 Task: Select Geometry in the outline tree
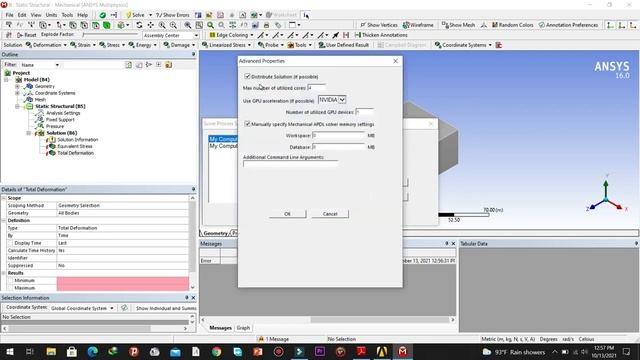tap(44, 86)
